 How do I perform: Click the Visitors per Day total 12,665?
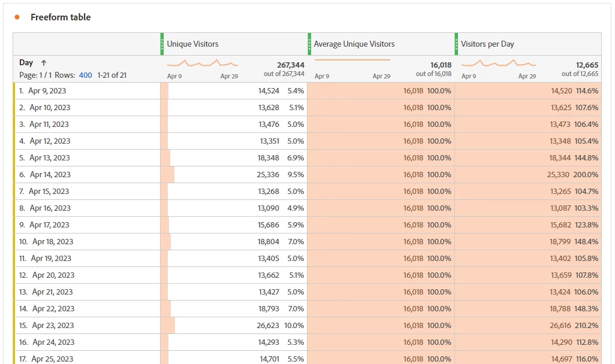tap(587, 65)
